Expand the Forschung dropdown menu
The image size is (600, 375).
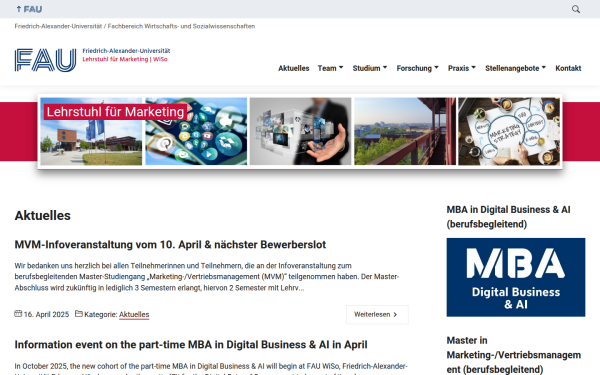[417, 68]
